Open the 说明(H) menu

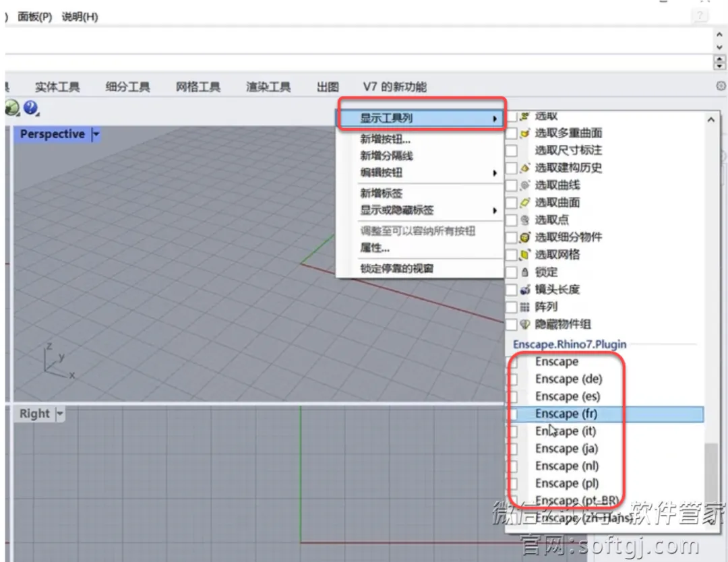(x=80, y=17)
